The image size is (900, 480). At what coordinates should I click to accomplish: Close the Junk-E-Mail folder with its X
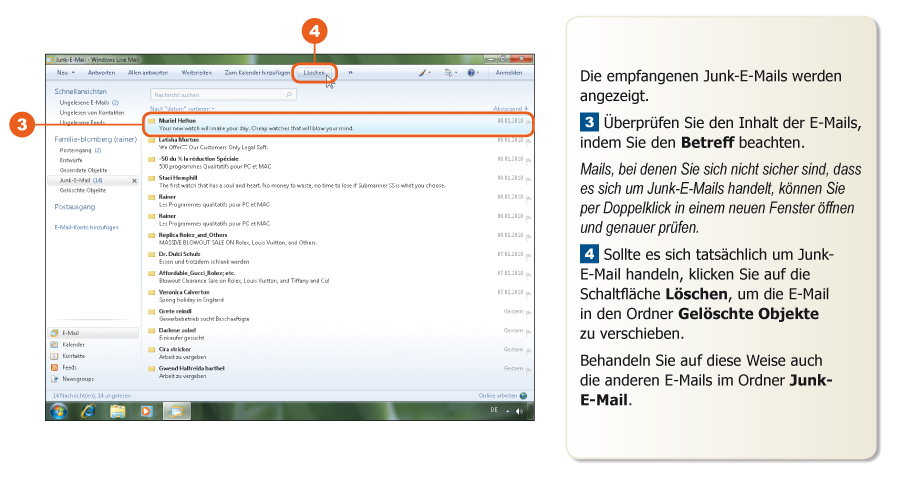(134, 180)
